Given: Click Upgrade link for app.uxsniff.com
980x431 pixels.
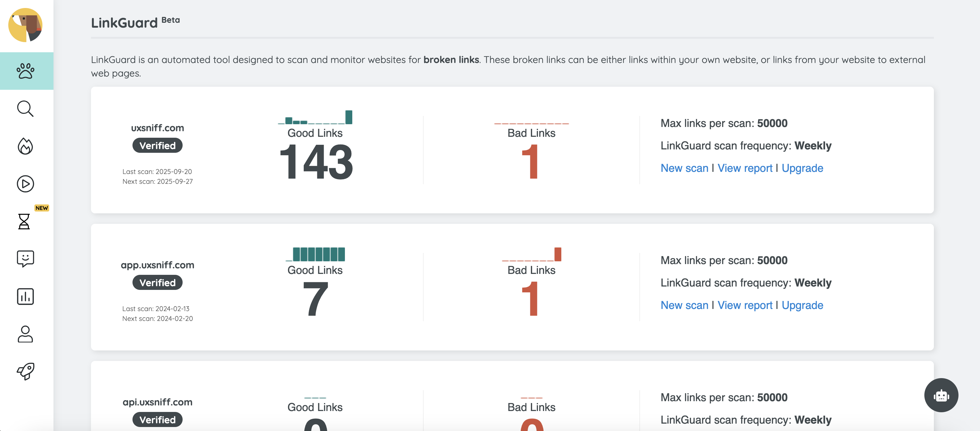Looking at the screenshot, I should tap(802, 305).
